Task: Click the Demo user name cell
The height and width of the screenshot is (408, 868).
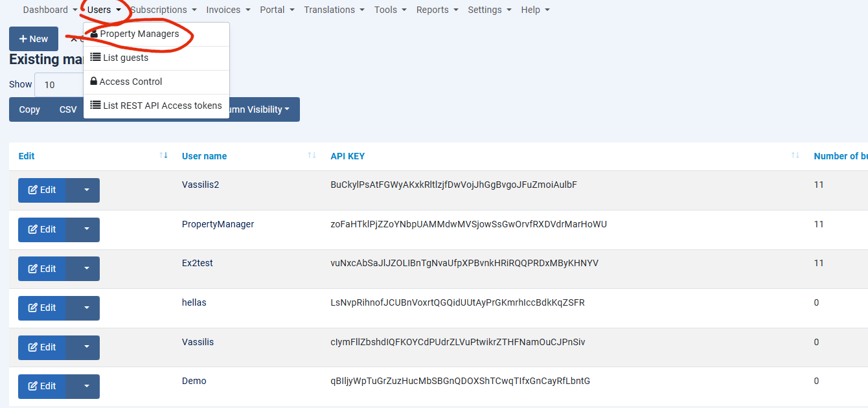Action: pyautogui.click(x=194, y=381)
